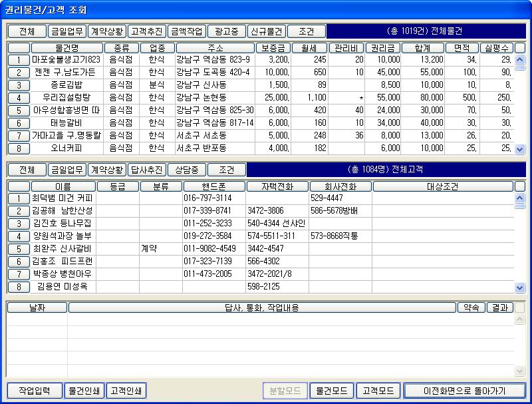
Task: Click the 광고중 filter button for properties
Action: (x=226, y=31)
